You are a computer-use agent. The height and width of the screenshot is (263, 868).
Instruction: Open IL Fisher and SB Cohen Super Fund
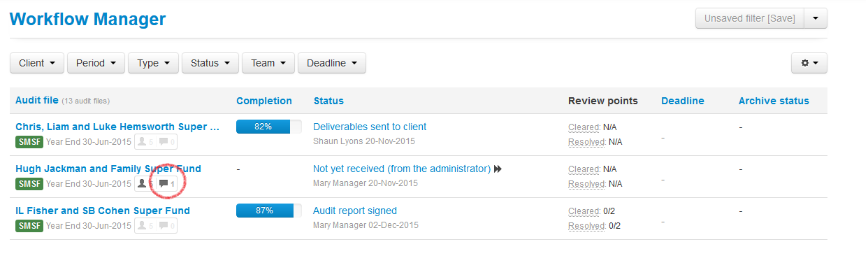(x=103, y=211)
